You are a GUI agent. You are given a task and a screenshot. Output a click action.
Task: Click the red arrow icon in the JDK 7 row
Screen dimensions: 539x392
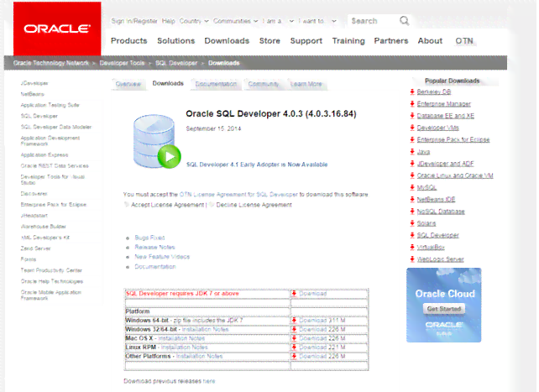click(294, 294)
